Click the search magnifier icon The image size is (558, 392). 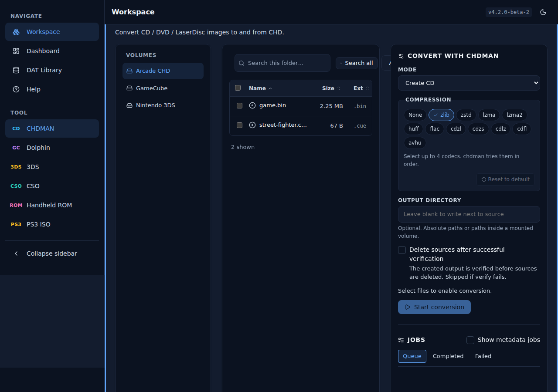point(242,63)
